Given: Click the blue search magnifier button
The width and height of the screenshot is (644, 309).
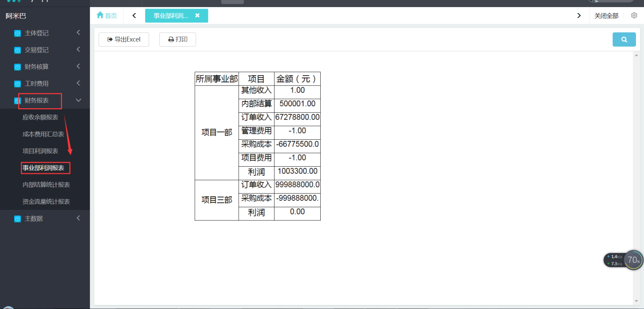Looking at the screenshot, I should [624, 40].
